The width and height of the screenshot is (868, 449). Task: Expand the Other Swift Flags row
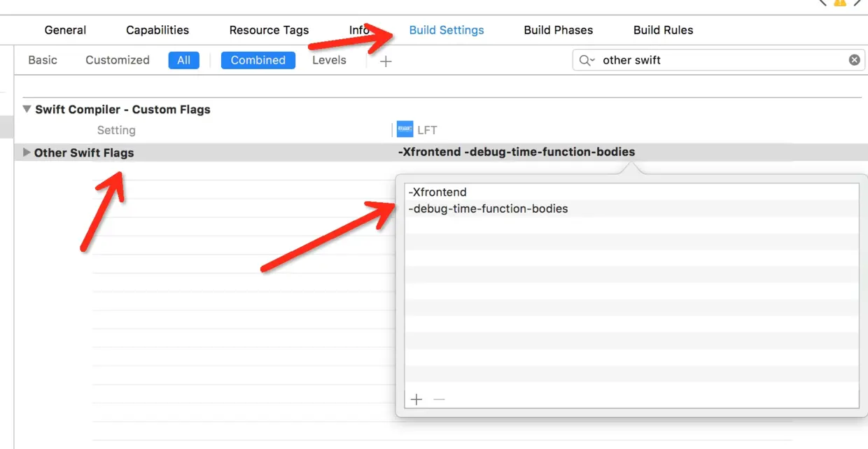[x=27, y=152]
